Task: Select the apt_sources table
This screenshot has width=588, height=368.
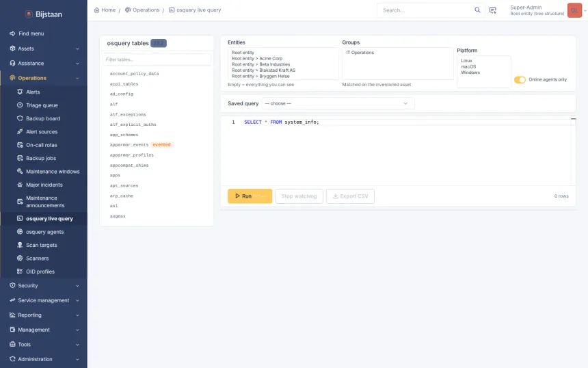Action: (x=124, y=185)
